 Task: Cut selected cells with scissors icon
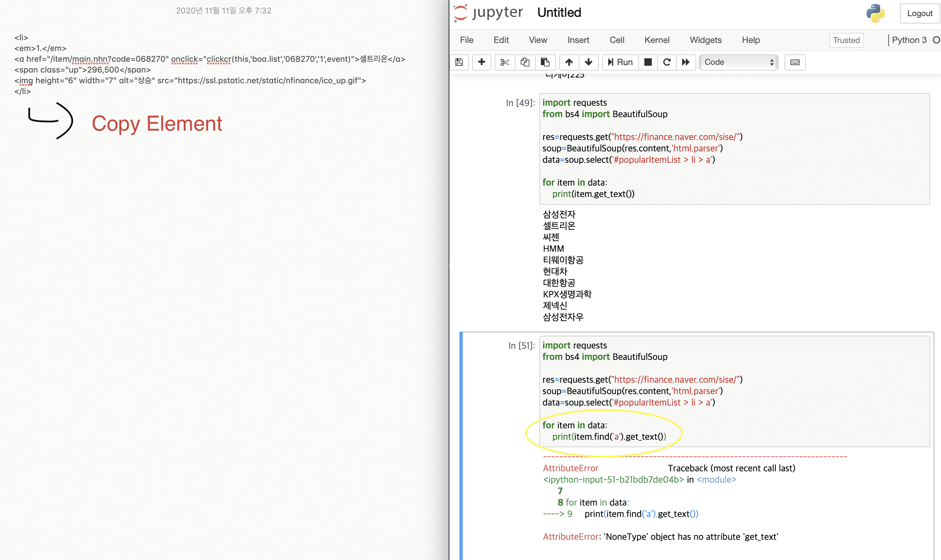[x=505, y=62]
